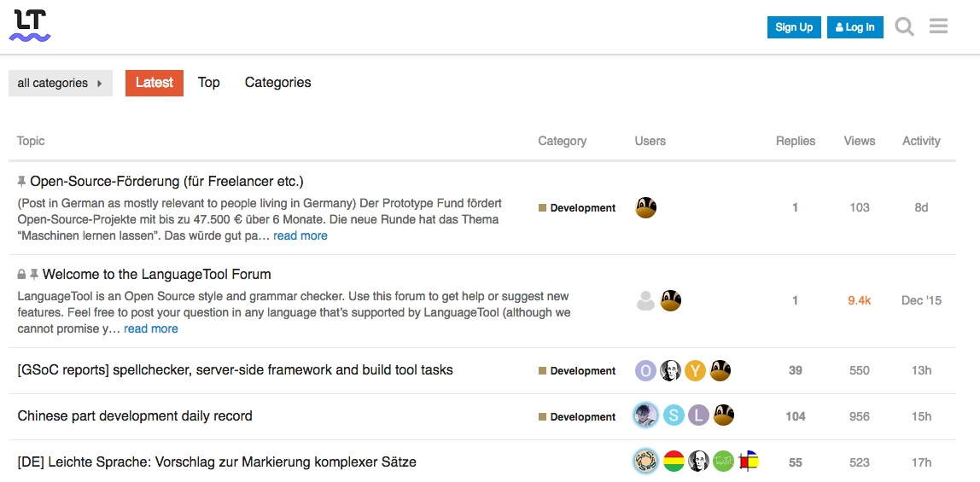The width and height of the screenshot is (980, 482).
Task: Click Mondrian-style square avatar in Leichte Sprache row
Action: point(748,462)
